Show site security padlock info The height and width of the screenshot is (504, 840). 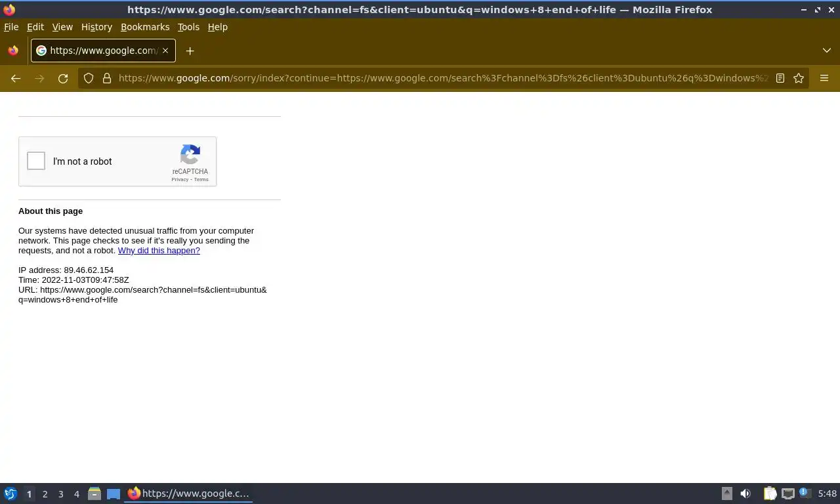click(x=107, y=78)
